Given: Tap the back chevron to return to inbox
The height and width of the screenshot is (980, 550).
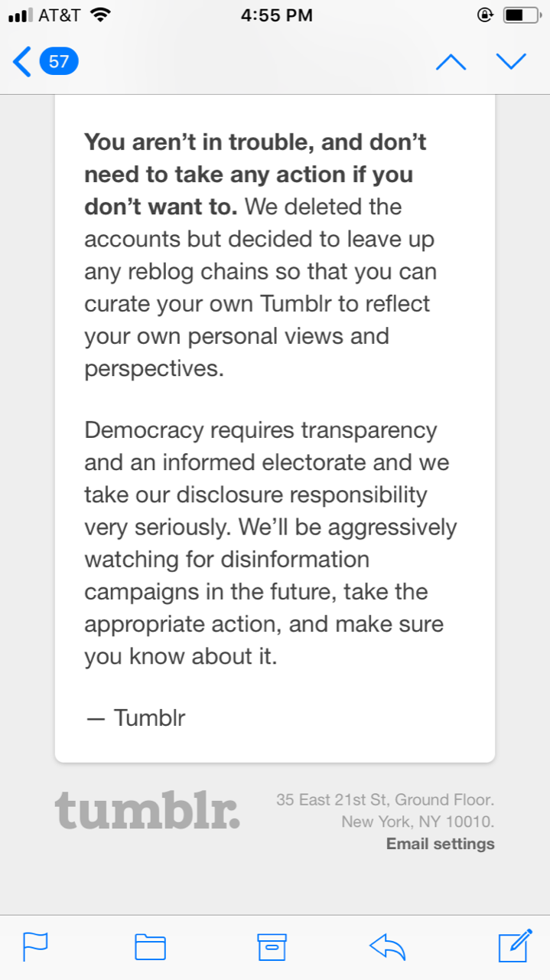Looking at the screenshot, I should [22, 61].
